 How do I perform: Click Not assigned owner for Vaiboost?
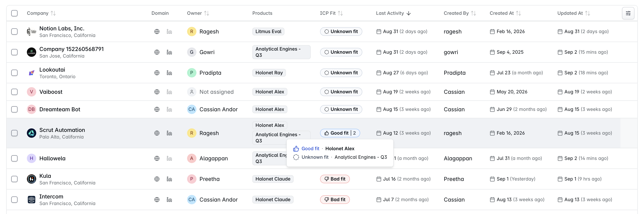[x=210, y=92]
